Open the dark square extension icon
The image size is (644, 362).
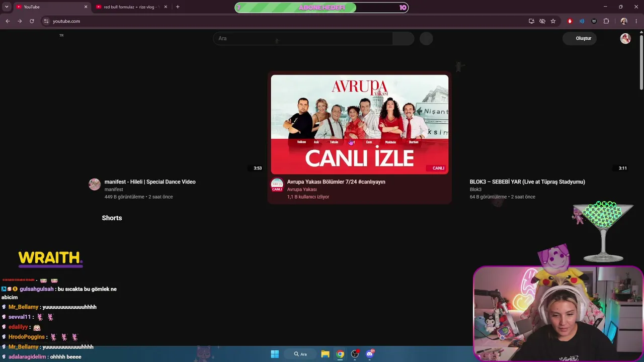[x=594, y=21]
